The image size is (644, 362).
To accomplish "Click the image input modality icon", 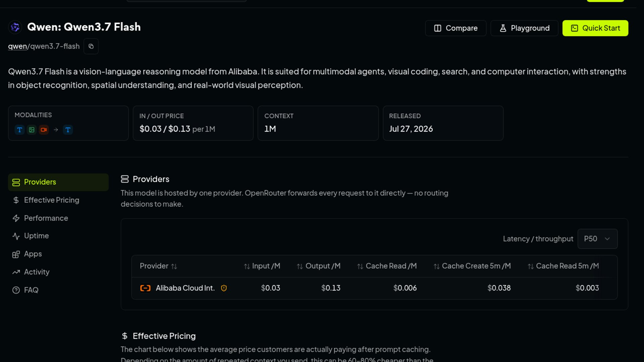I will click(32, 130).
